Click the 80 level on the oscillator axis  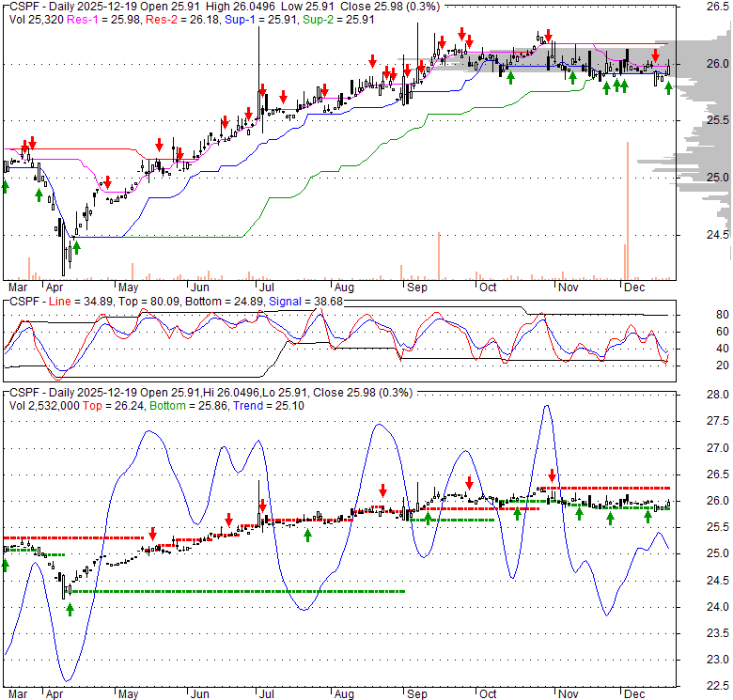[724, 314]
